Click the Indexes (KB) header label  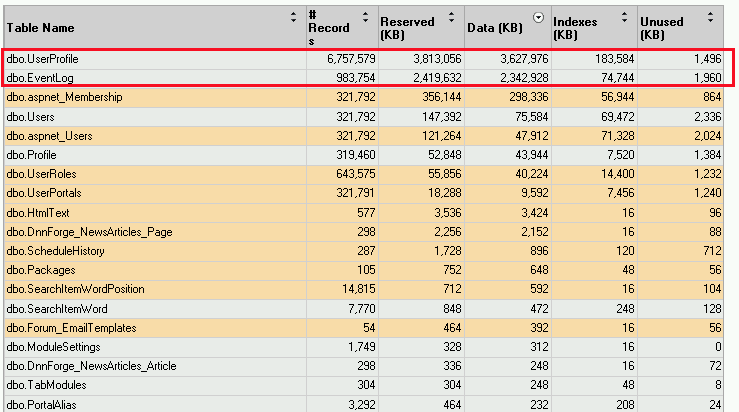pyautogui.click(x=575, y=28)
